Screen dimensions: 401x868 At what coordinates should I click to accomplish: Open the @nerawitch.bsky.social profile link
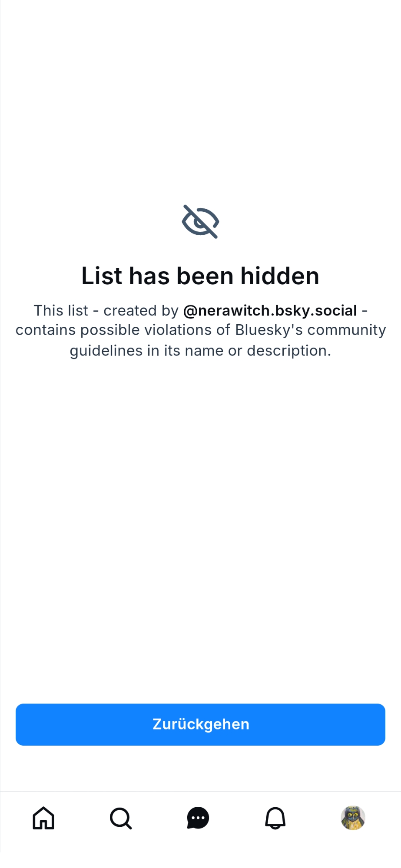pyautogui.click(x=270, y=311)
